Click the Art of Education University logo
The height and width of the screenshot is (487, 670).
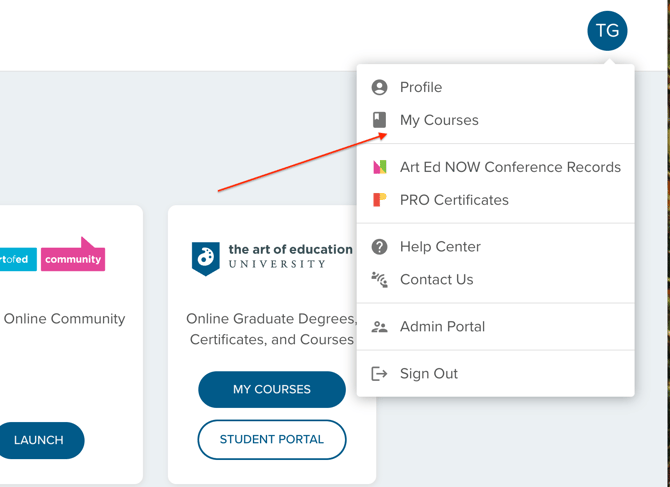[x=272, y=257]
